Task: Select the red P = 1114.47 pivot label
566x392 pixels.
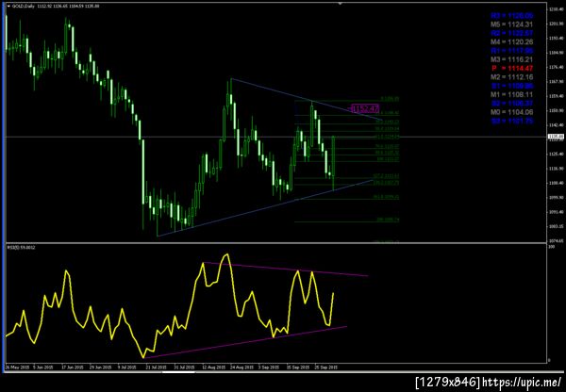Action: 511,68
